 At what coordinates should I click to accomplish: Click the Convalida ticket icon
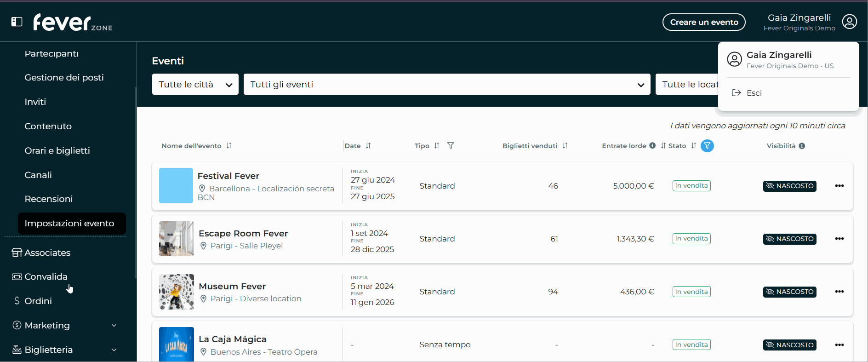[x=17, y=276]
